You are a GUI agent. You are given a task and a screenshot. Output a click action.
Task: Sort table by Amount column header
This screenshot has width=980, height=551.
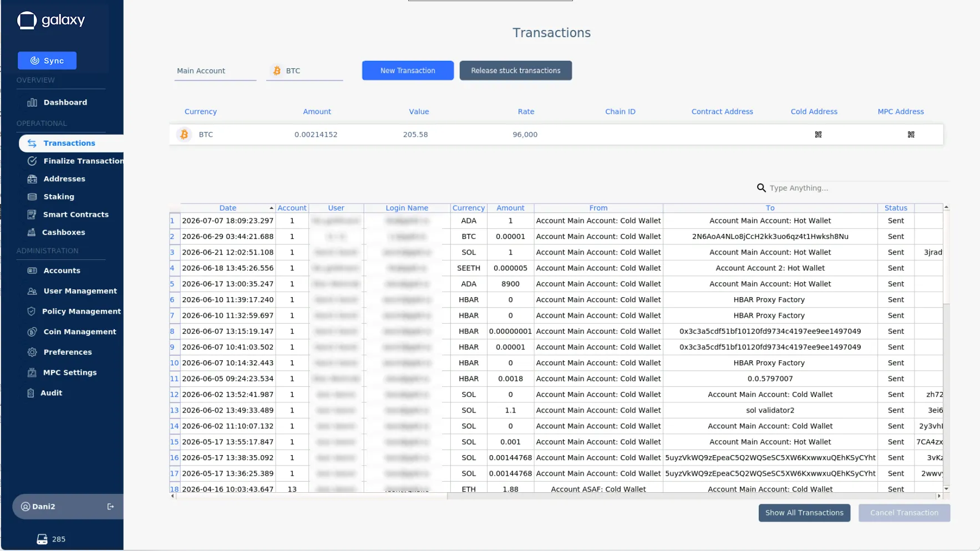tap(510, 208)
